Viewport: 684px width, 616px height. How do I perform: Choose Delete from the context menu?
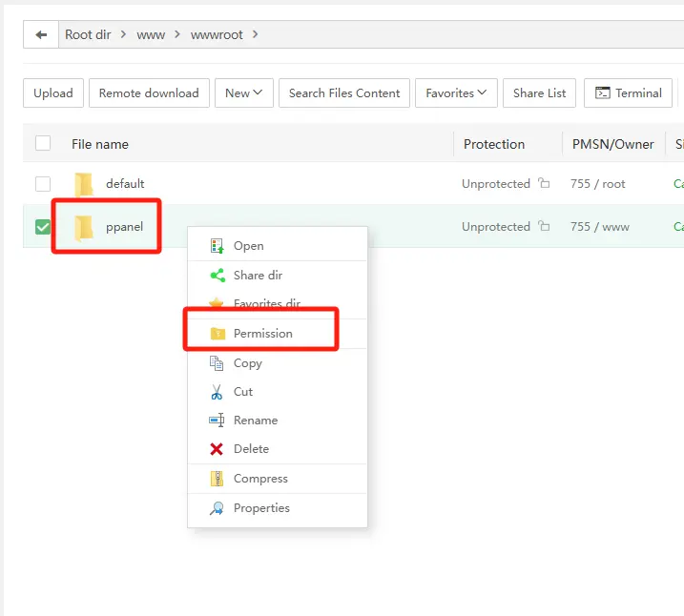pyautogui.click(x=278, y=449)
